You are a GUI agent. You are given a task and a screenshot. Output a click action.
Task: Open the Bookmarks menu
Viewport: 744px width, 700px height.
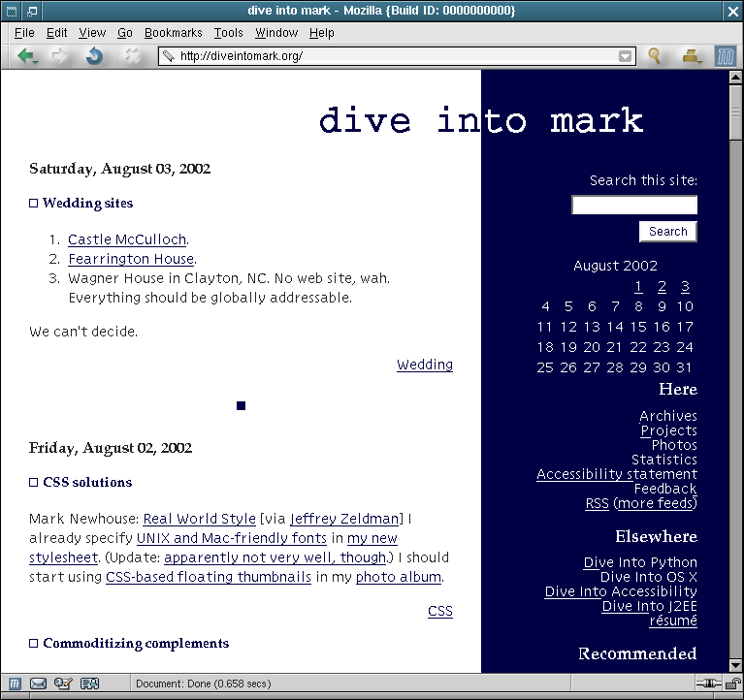pyautogui.click(x=174, y=33)
